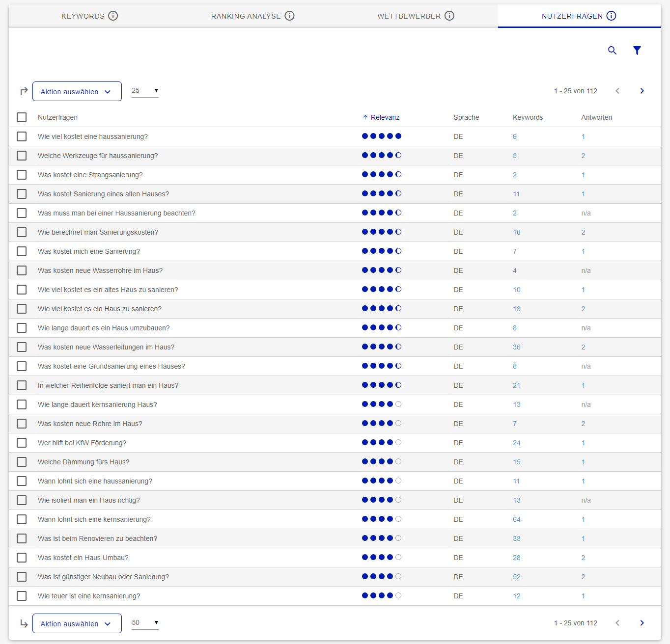Open keywords count 18 for Sanierungskosten question
The image size is (670, 644).
517,232
